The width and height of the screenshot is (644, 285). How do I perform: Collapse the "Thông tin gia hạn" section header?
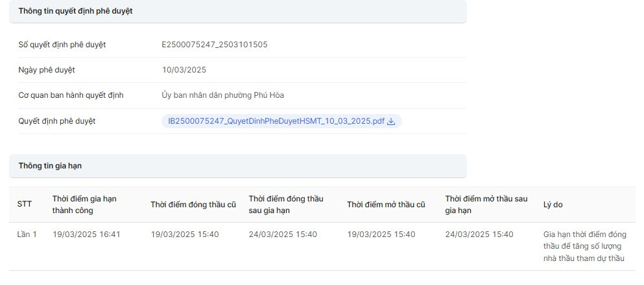pyautogui.click(x=237, y=166)
